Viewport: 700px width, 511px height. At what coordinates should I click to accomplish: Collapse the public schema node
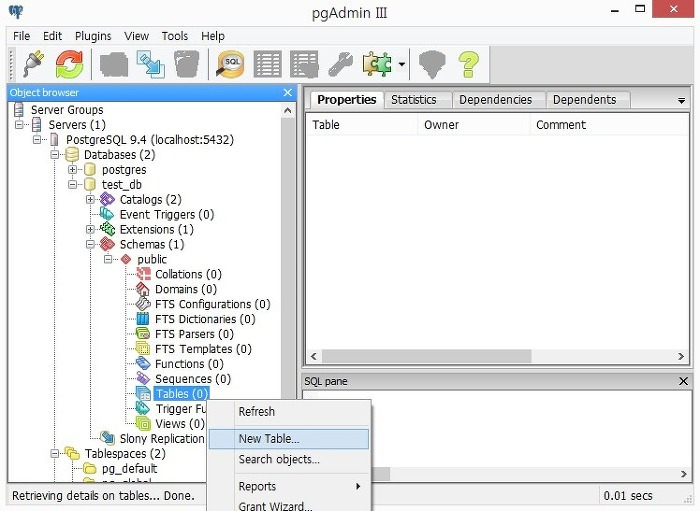tap(108, 259)
